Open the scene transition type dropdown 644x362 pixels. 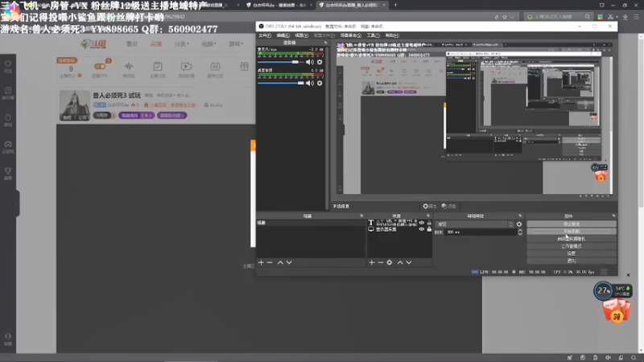click(474, 224)
